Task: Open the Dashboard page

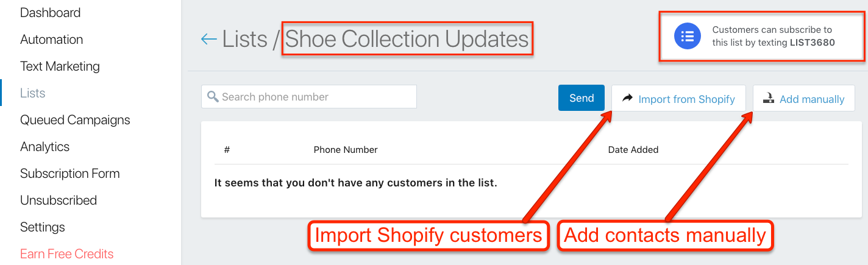Action: pyautogui.click(x=50, y=13)
